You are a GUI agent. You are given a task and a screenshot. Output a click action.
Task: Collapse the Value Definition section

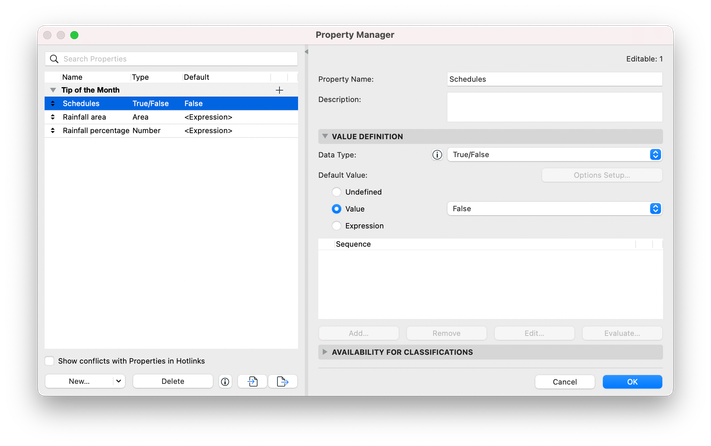tap(325, 136)
